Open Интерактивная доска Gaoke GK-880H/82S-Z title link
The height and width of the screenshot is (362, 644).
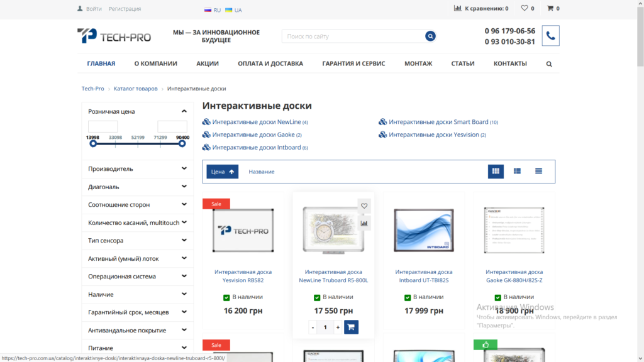point(514,276)
